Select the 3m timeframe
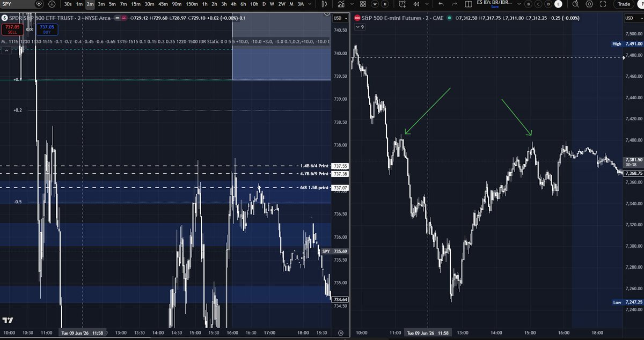Viewport: 644px width, 340px height. [101, 4]
